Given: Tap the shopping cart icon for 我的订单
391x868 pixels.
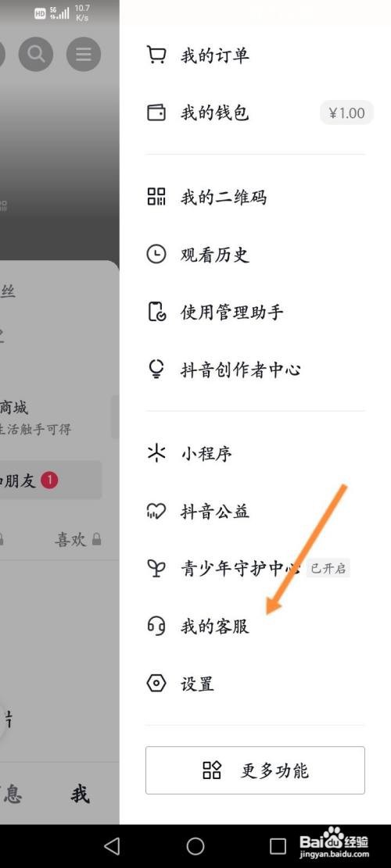Looking at the screenshot, I should 156,55.
